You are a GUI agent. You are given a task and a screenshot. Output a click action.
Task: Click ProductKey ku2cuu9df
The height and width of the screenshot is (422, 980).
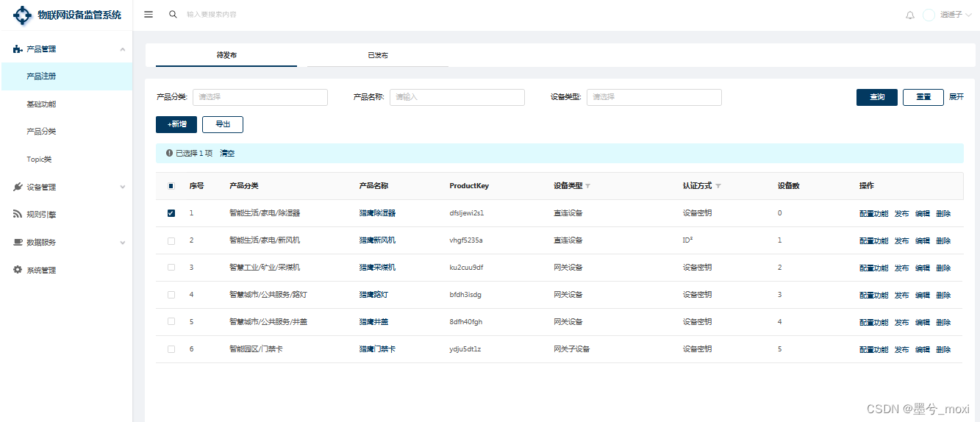click(466, 268)
